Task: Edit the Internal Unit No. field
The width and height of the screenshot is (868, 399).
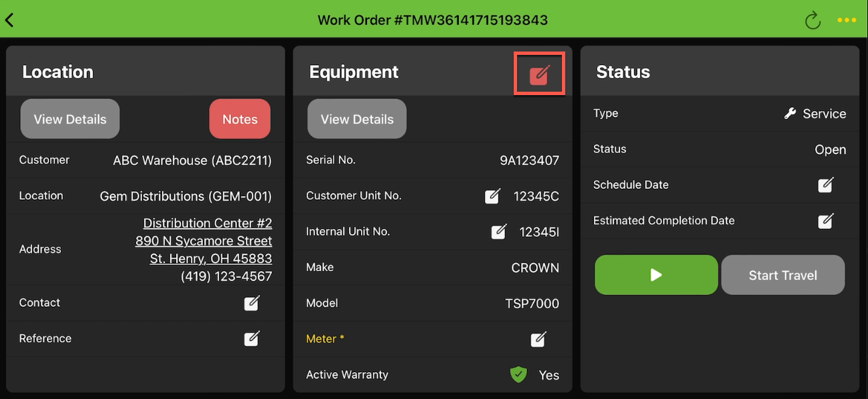Action: point(499,232)
